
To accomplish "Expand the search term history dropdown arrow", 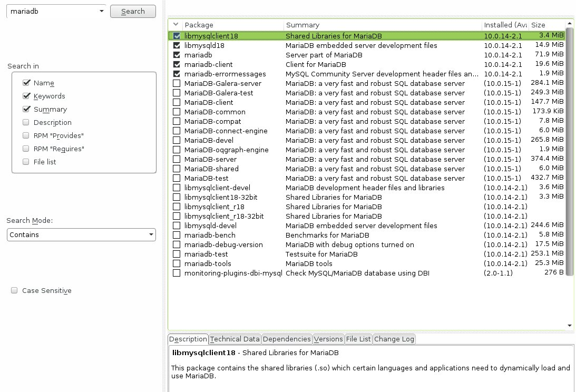I will point(101,12).
